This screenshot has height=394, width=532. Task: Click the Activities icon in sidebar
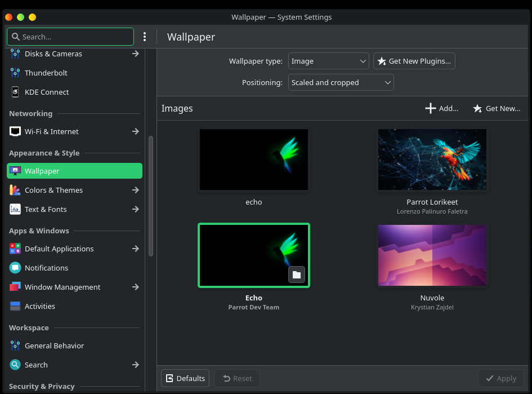(15, 306)
